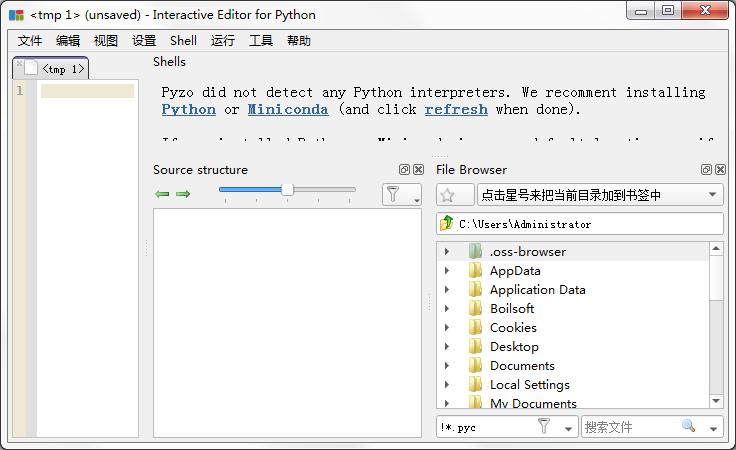736x450 pixels.
Task: Click the refresh link in Shells
Action: 456,110
